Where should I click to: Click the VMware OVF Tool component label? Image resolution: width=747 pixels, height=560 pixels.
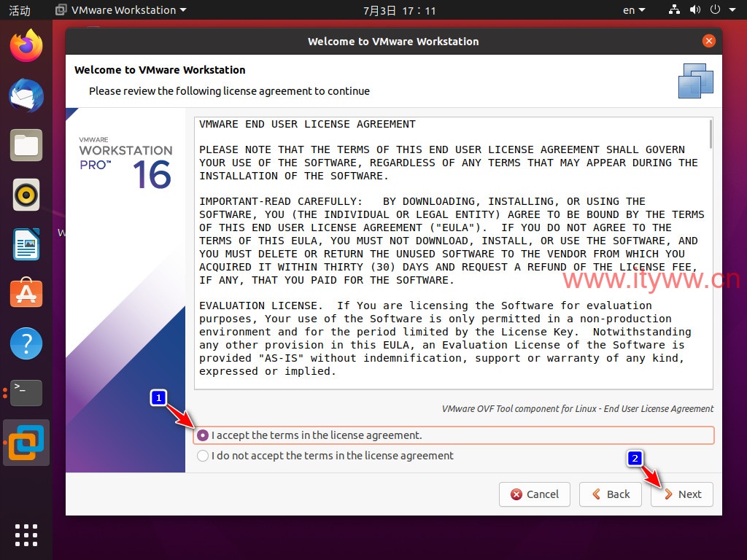pyautogui.click(x=578, y=408)
